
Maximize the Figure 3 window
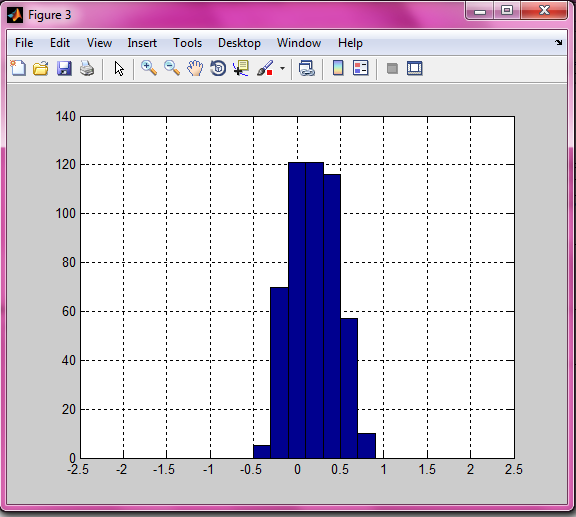pos(507,10)
